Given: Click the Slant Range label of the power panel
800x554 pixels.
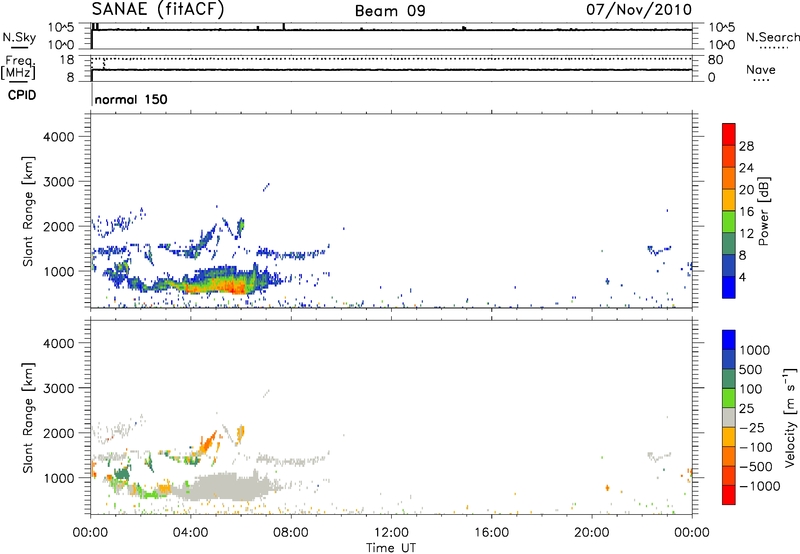Looking at the screenshot, I should tap(28, 211).
